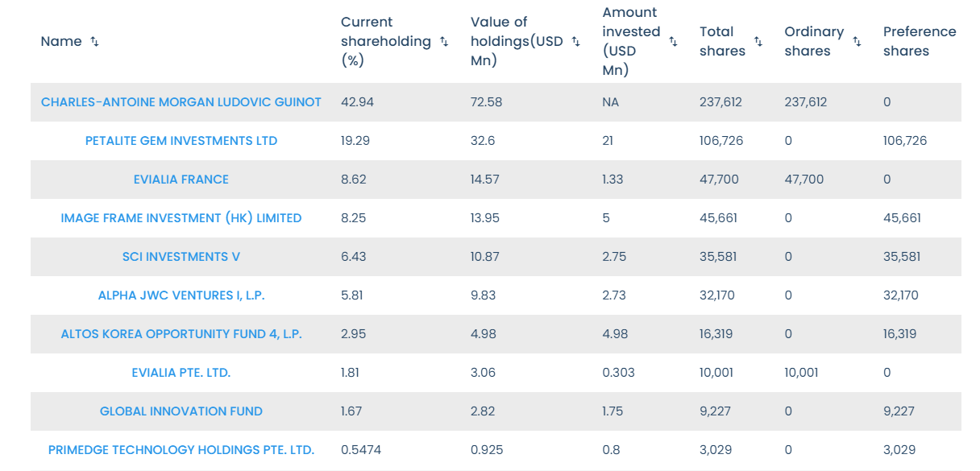Click the SCI Investments V link
The width and height of the screenshot is (980, 471).
click(181, 257)
